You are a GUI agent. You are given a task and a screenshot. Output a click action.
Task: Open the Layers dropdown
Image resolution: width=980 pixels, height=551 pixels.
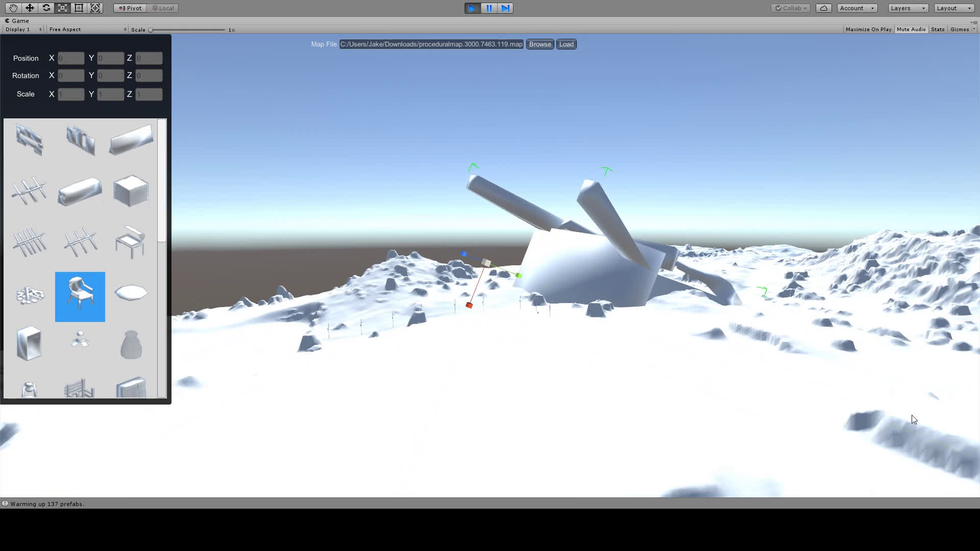[x=908, y=8]
